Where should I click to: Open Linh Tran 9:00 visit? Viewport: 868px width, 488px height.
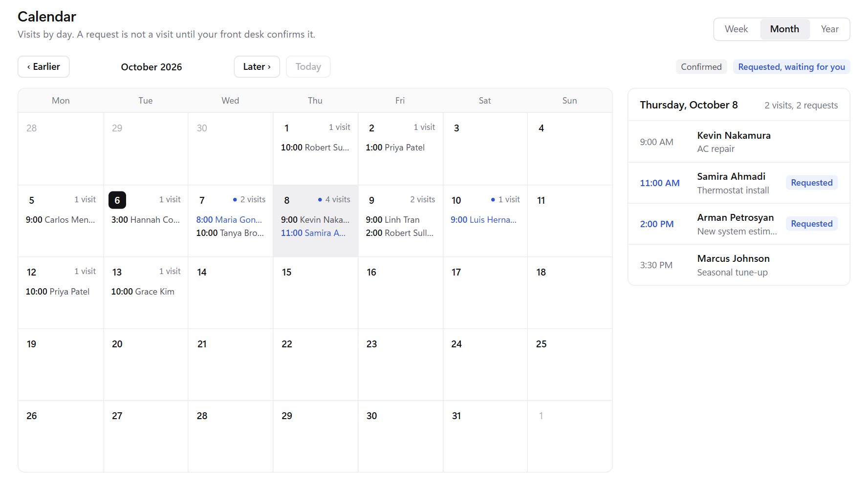[392, 220]
